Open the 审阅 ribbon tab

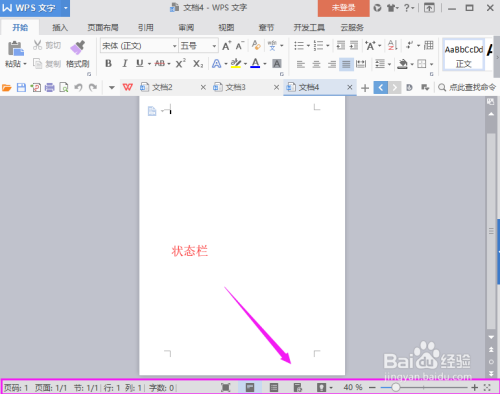coord(186,27)
